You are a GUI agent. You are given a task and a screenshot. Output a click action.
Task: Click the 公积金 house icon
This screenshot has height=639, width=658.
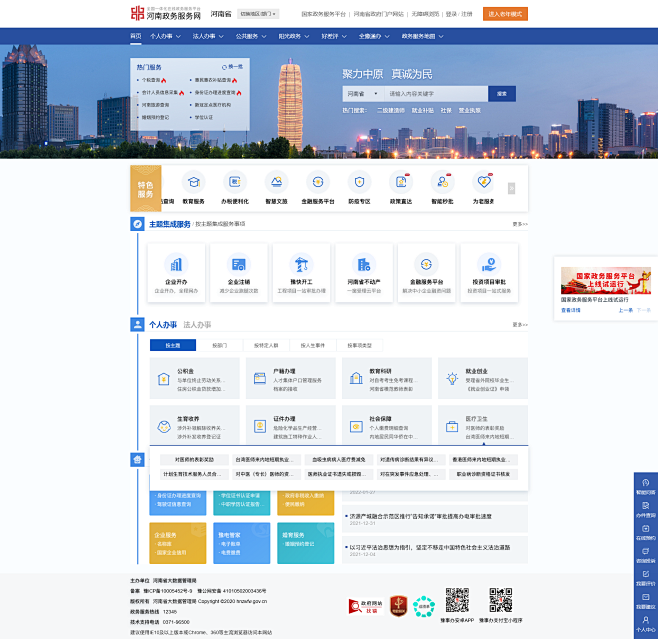pyautogui.click(x=163, y=376)
